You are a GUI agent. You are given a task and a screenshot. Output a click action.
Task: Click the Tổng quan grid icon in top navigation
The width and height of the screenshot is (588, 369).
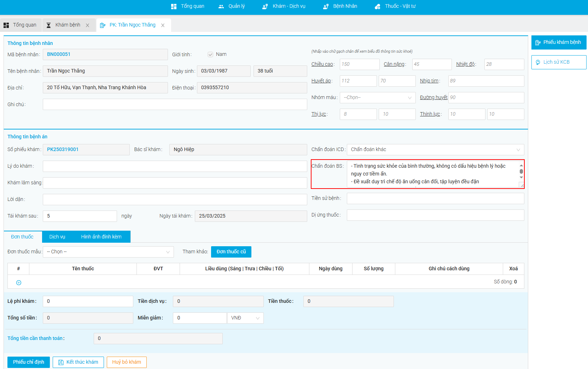pyautogui.click(x=174, y=6)
